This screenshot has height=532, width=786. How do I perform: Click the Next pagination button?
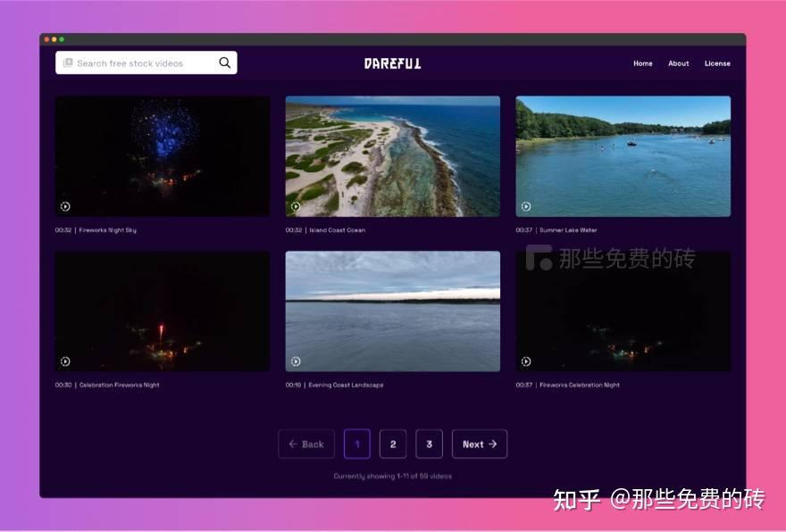tap(480, 444)
